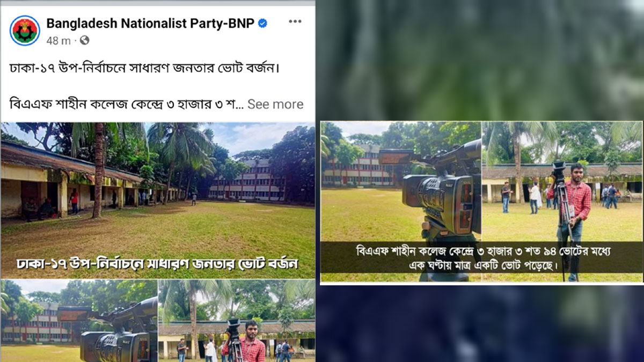Click the blue verified badge beside the page name
Viewport: 644px width, 362px height.
point(262,23)
